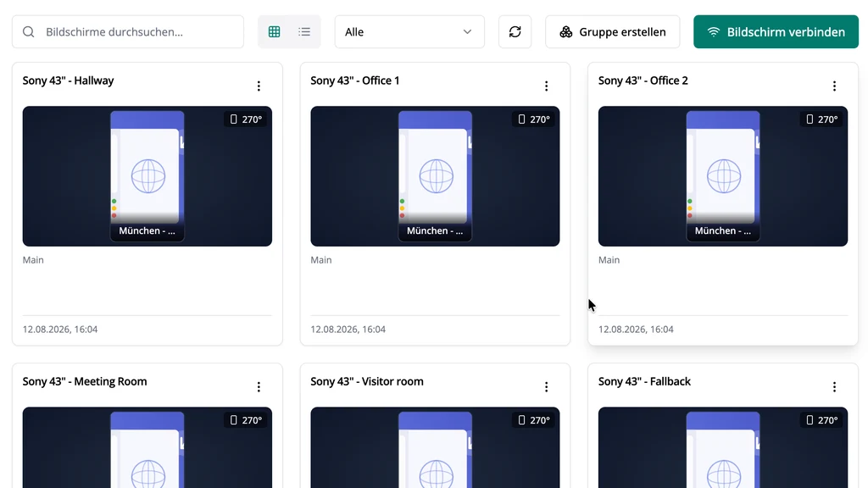
Task: Open options menu for Sony 43" - Office 2
Action: [x=834, y=86]
